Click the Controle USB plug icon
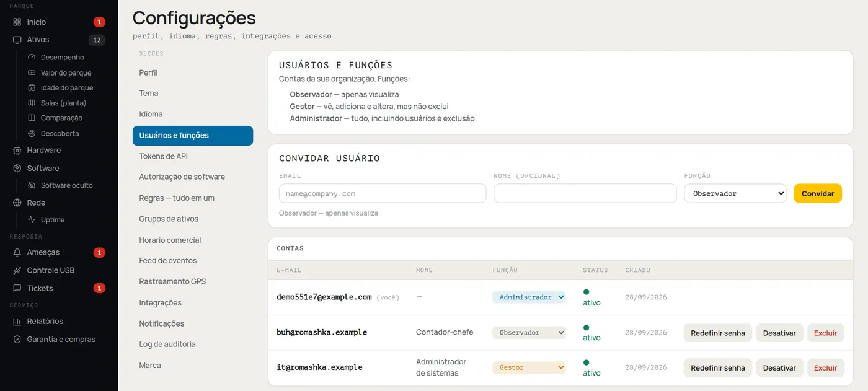Screen dimensions: 868x391 click(17, 271)
